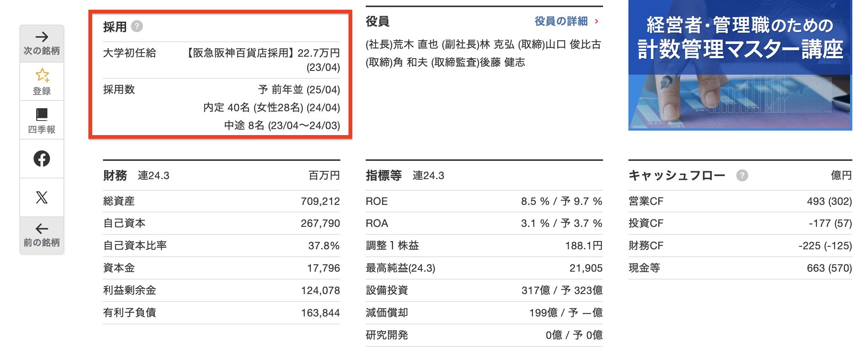Image resolution: width=868 pixels, height=359 pixels.
Task: Click the 指標等 section heading
Action: [384, 175]
